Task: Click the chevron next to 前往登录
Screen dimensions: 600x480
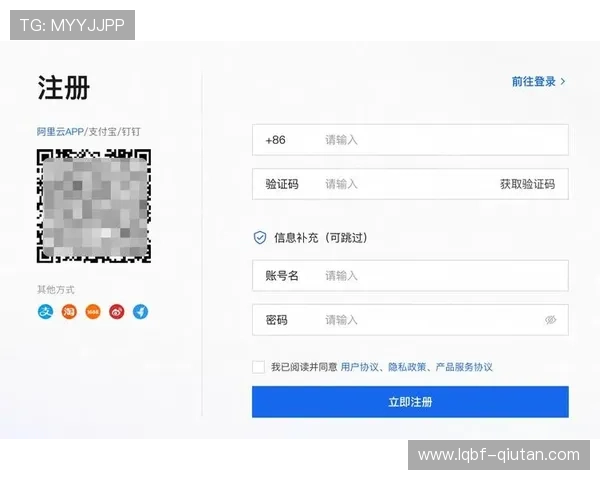Action: tap(563, 82)
